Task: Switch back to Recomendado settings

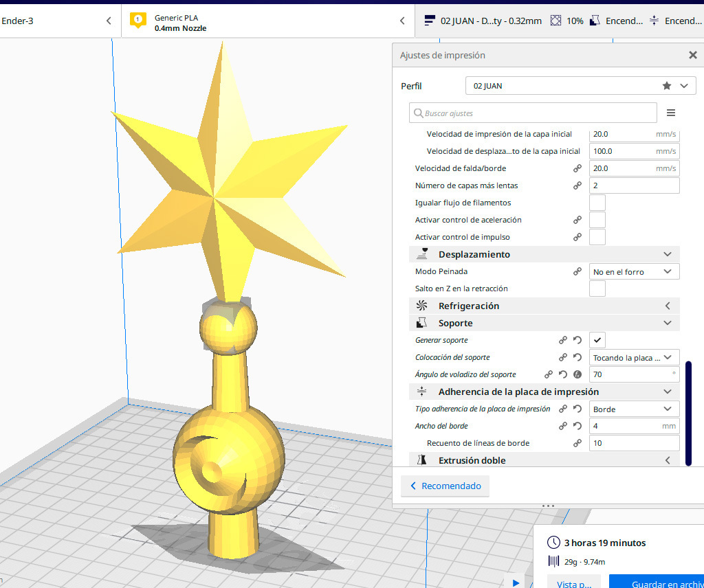Action: (445, 486)
